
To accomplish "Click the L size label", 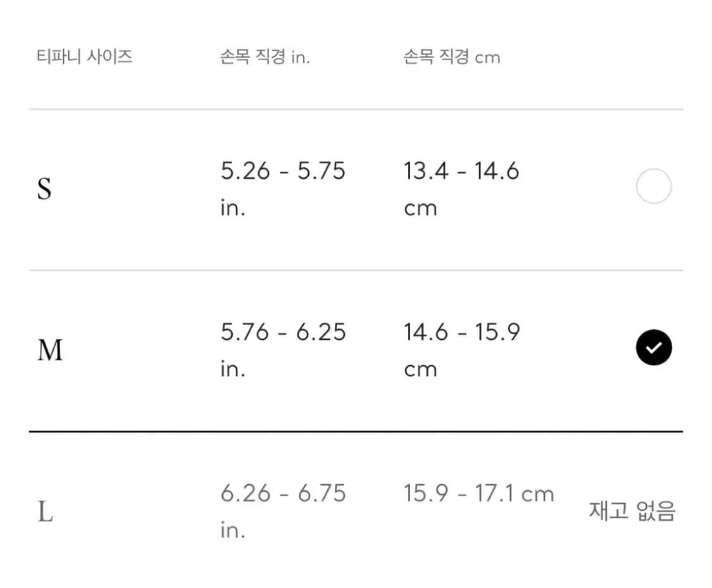I will [42, 514].
